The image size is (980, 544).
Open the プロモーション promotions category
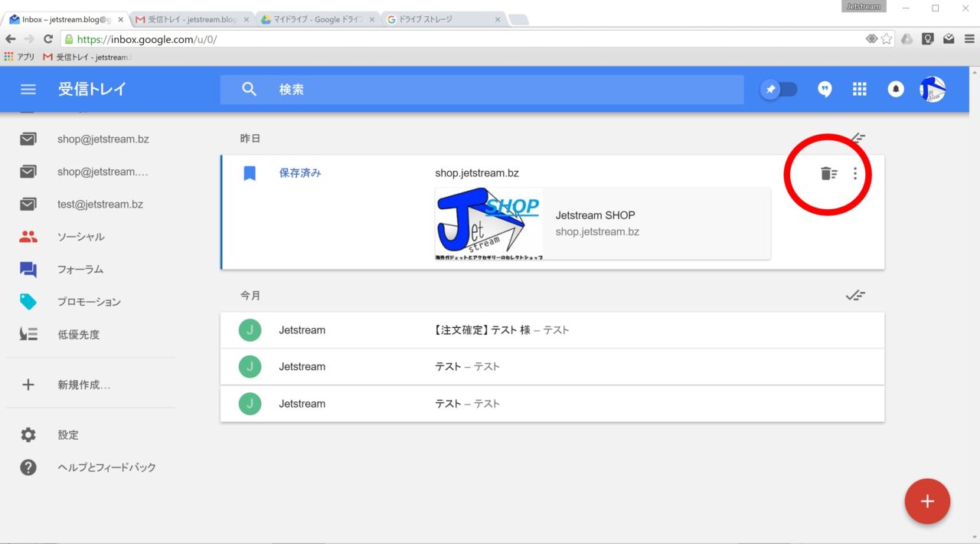point(89,302)
